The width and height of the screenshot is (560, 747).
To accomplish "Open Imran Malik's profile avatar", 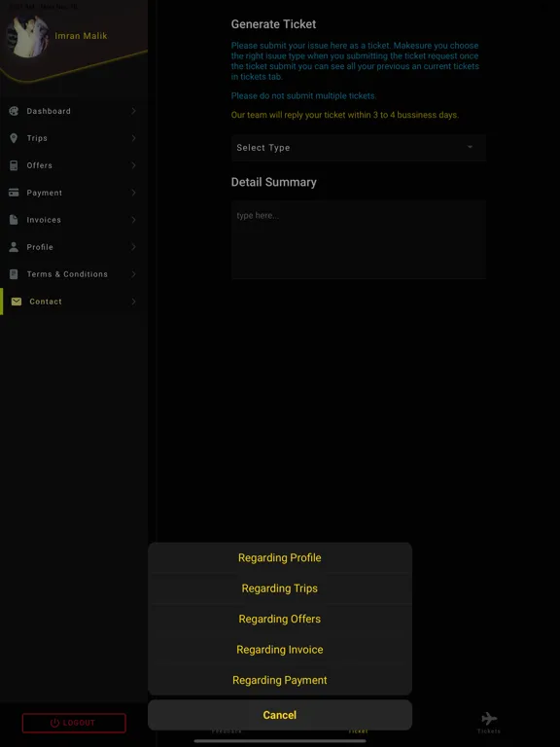I will click(x=27, y=36).
